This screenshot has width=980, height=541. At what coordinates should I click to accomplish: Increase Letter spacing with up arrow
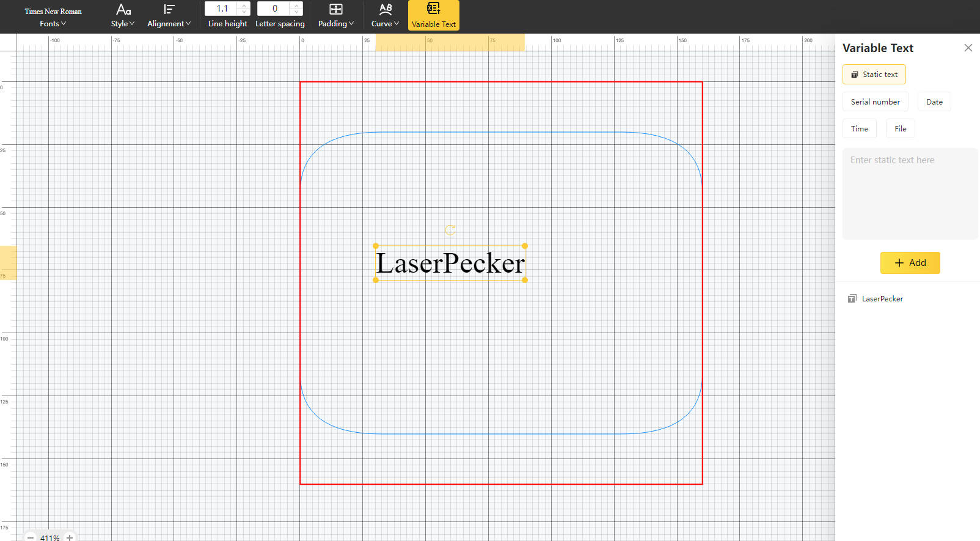click(297, 6)
